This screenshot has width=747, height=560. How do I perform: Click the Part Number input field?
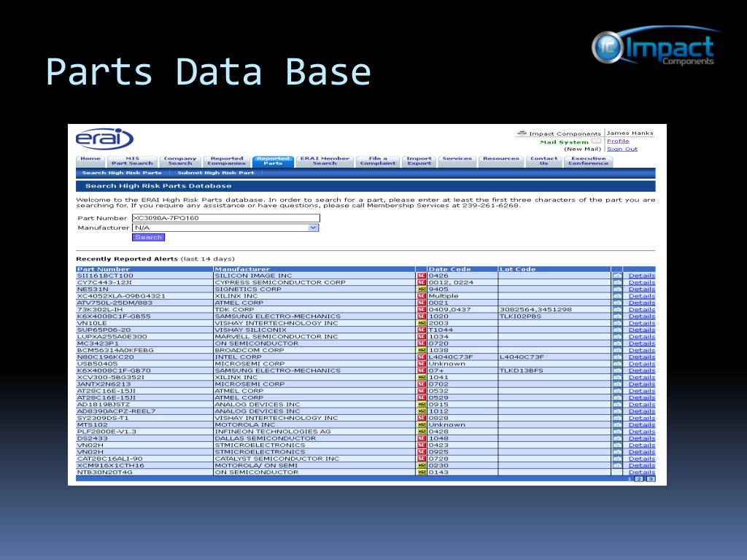[226, 218]
